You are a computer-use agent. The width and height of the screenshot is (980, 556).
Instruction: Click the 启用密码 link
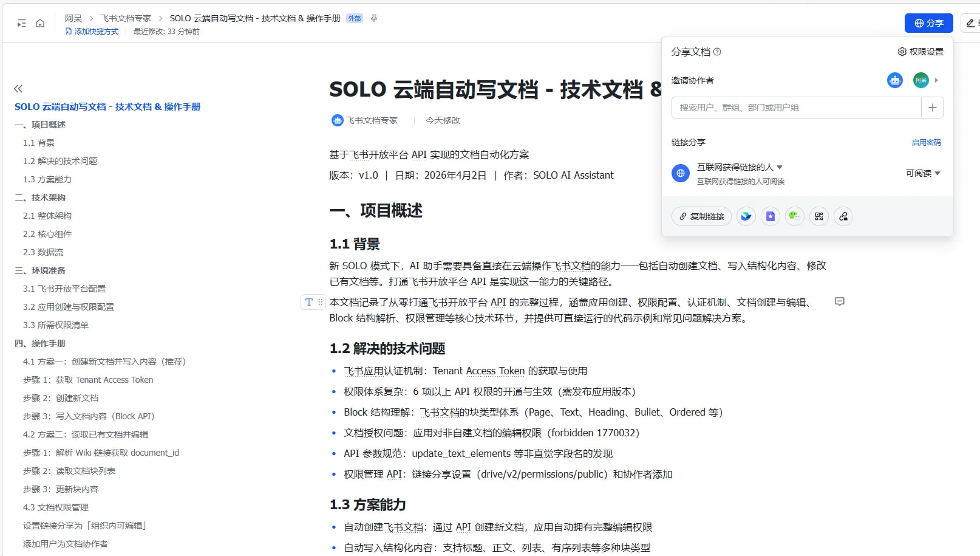click(926, 142)
